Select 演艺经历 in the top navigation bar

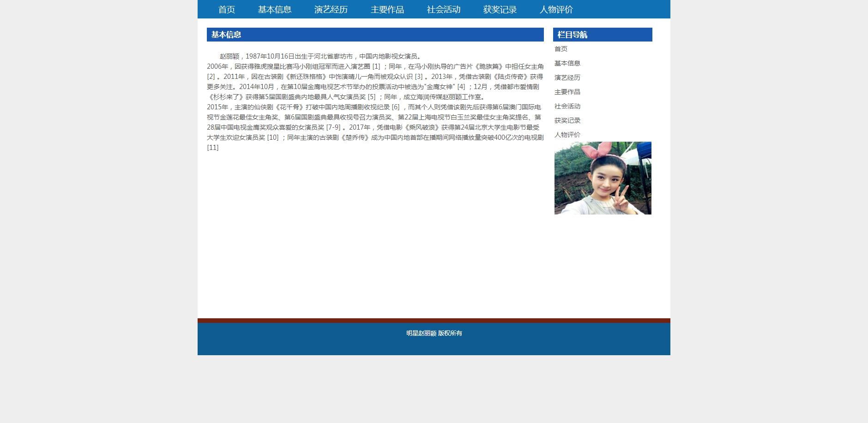[x=331, y=10]
